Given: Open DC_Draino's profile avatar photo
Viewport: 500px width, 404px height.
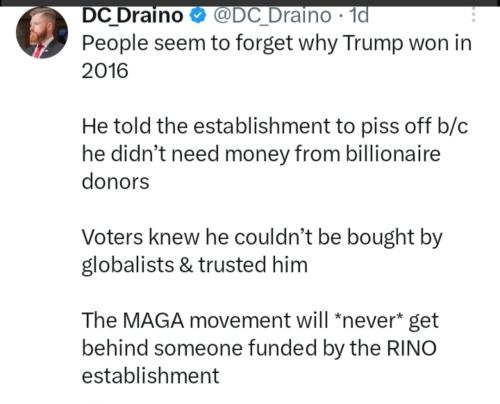Looking at the screenshot, I should [42, 32].
